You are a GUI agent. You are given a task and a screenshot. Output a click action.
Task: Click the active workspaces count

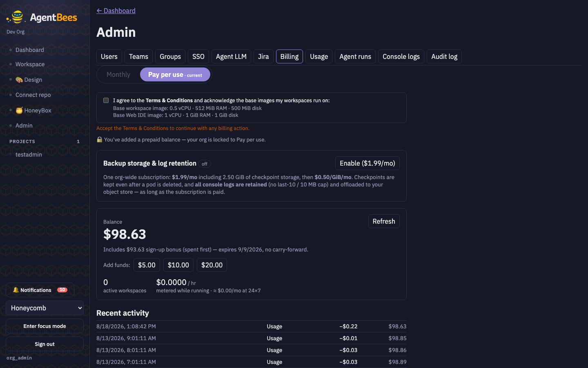(106, 282)
